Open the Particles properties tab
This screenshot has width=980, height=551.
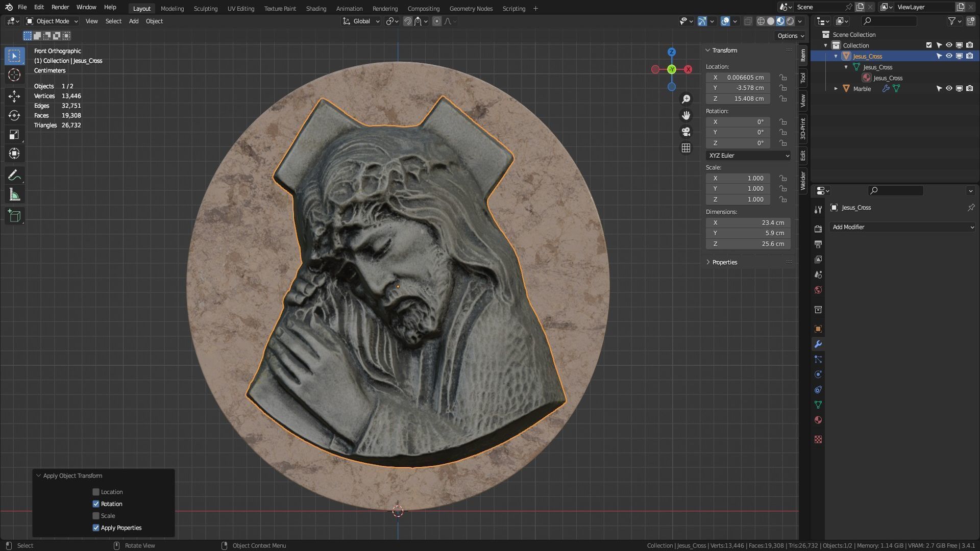[818, 360]
